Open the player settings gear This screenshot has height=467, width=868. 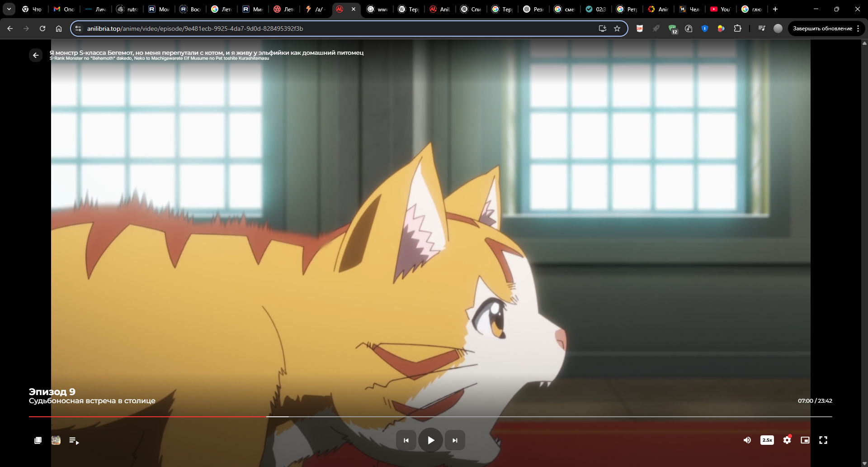click(x=787, y=440)
